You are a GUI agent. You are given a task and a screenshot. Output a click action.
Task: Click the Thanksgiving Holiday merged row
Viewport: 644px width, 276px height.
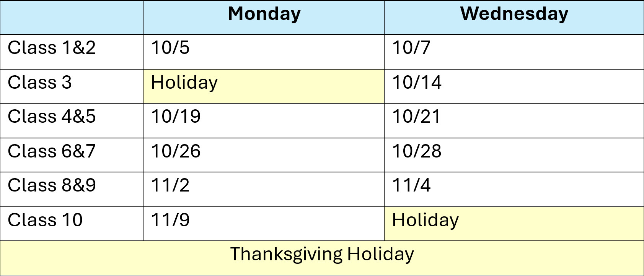(x=322, y=258)
